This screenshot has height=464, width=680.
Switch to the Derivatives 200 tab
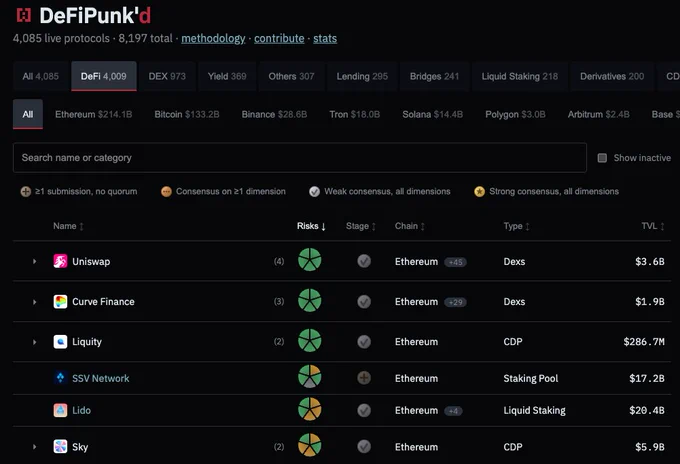point(612,76)
